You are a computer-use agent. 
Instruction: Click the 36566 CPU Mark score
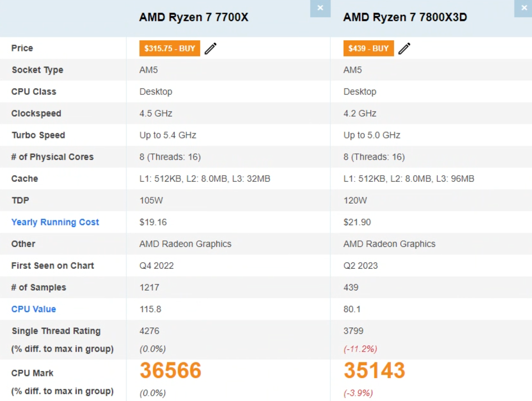pos(171,371)
